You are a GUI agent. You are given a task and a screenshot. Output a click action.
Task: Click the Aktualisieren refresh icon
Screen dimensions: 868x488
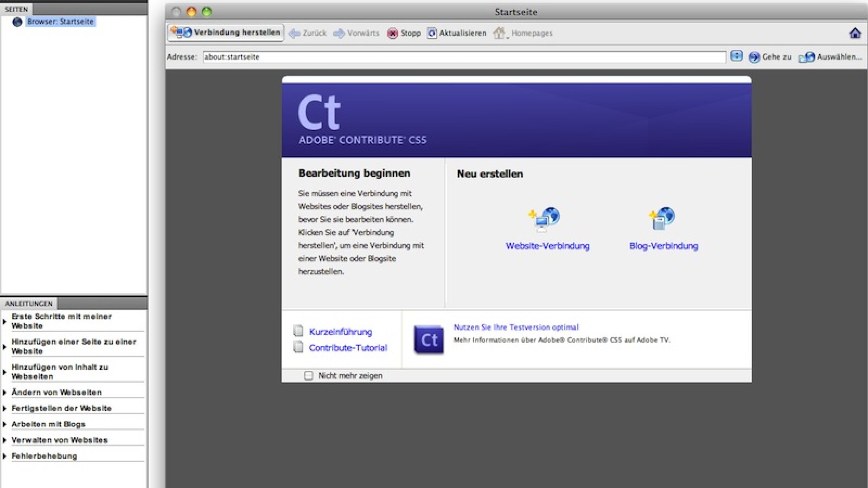tap(432, 33)
